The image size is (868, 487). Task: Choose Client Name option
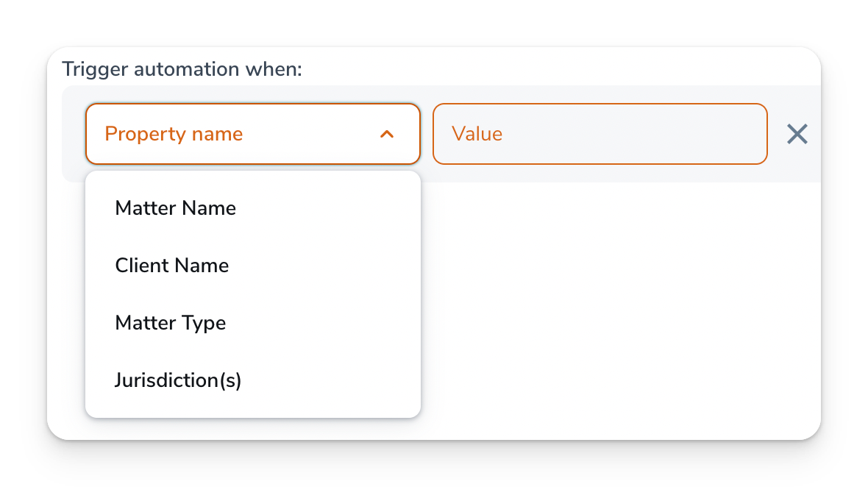[172, 266]
